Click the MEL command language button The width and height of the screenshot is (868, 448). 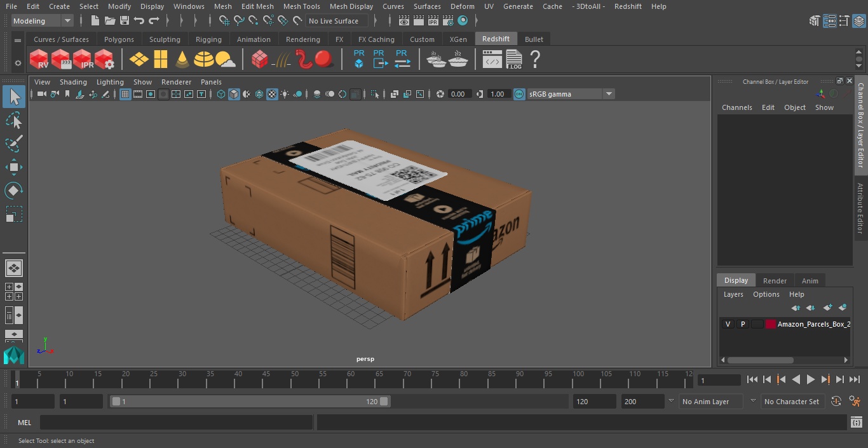[x=24, y=423]
